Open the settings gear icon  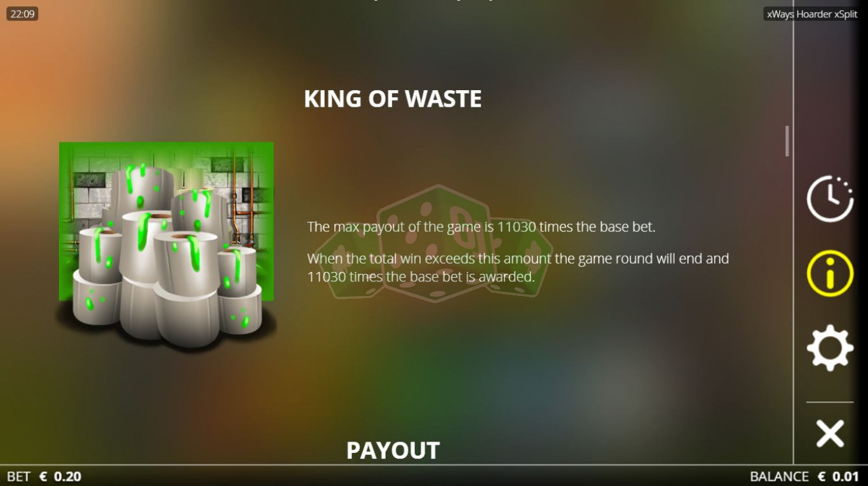830,348
